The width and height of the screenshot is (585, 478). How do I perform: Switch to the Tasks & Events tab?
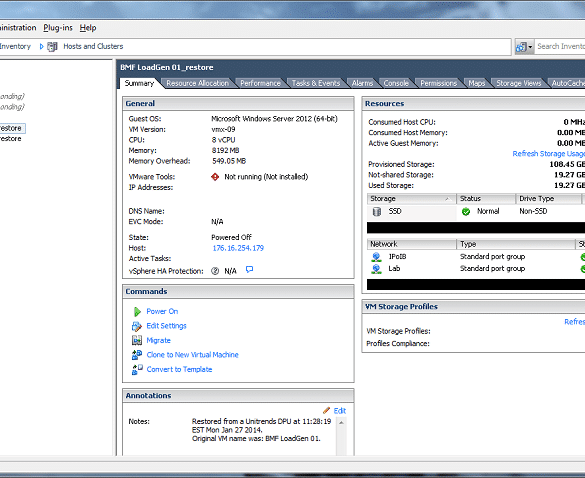pyautogui.click(x=316, y=83)
